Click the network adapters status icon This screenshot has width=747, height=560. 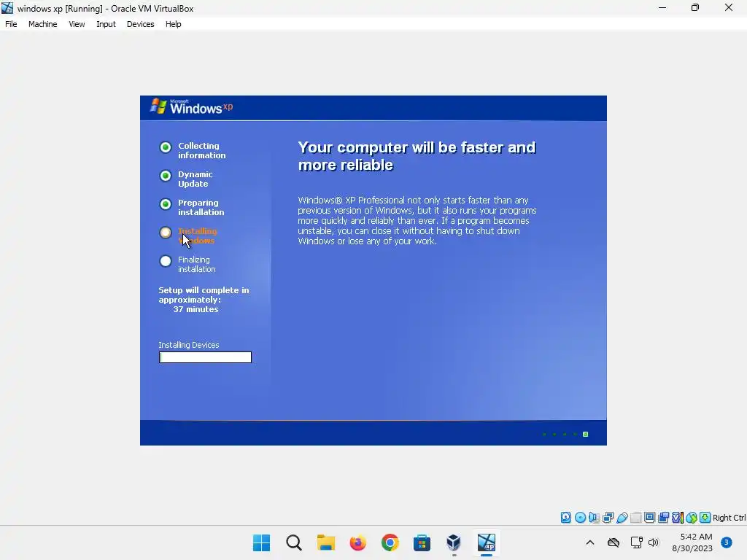coord(608,518)
